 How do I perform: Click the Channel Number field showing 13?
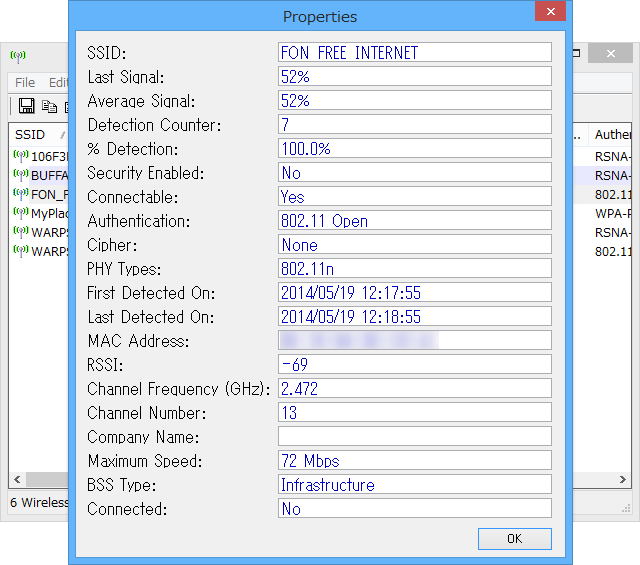pyautogui.click(x=415, y=412)
